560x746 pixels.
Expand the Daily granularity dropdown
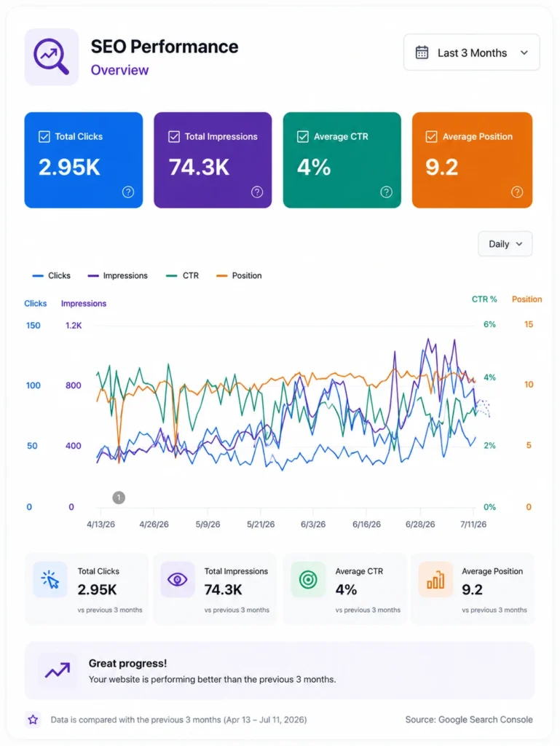click(x=505, y=243)
